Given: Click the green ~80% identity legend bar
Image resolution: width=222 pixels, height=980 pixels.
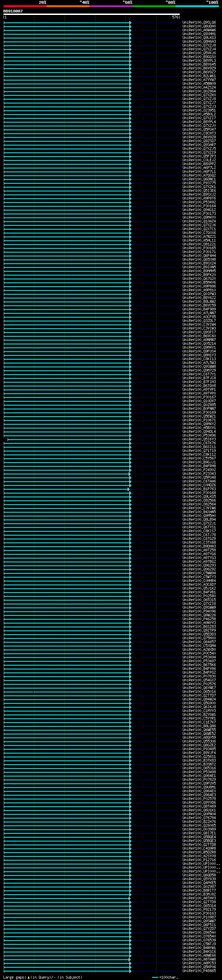Looking at the screenshot, I should (x=154, y=6).
